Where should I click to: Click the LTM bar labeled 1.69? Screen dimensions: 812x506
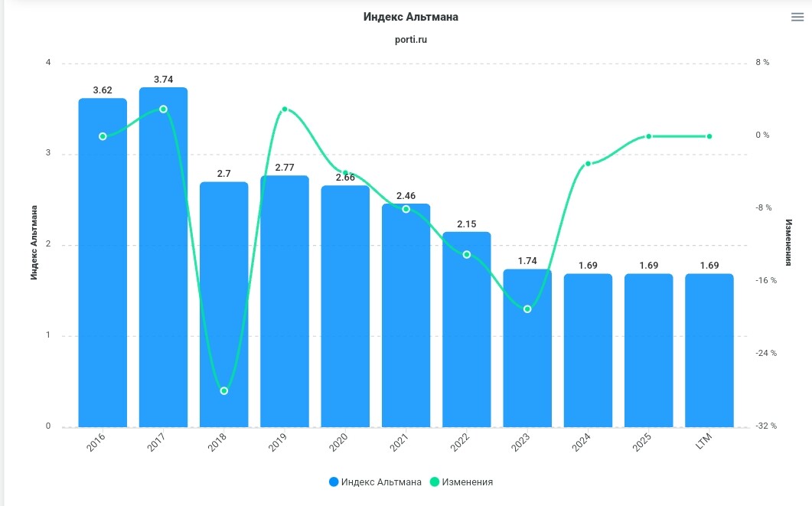coord(709,352)
